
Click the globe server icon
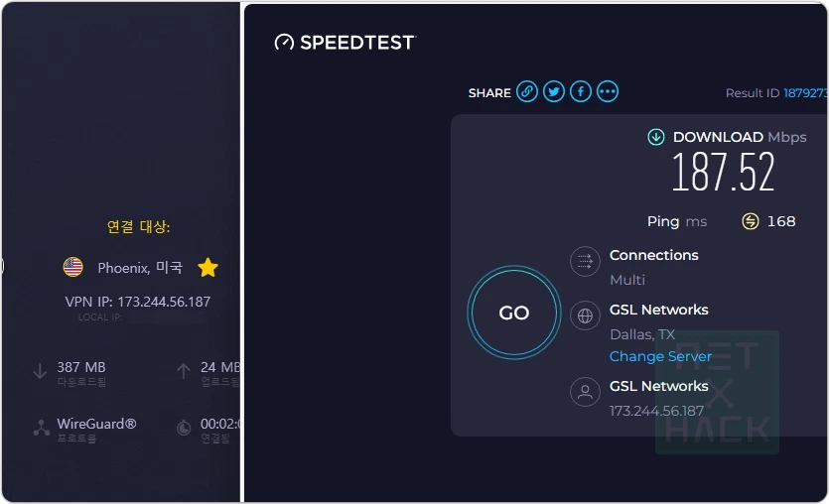click(x=585, y=316)
